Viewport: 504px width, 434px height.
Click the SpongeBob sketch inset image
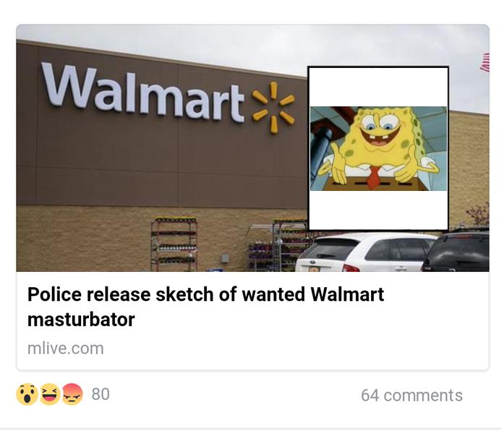coord(378,148)
